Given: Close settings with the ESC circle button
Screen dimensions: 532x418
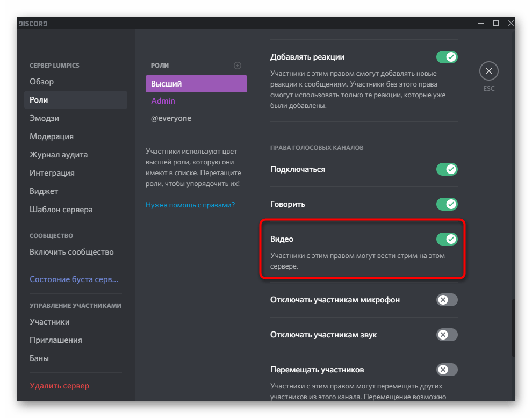Looking at the screenshot, I should (488, 71).
